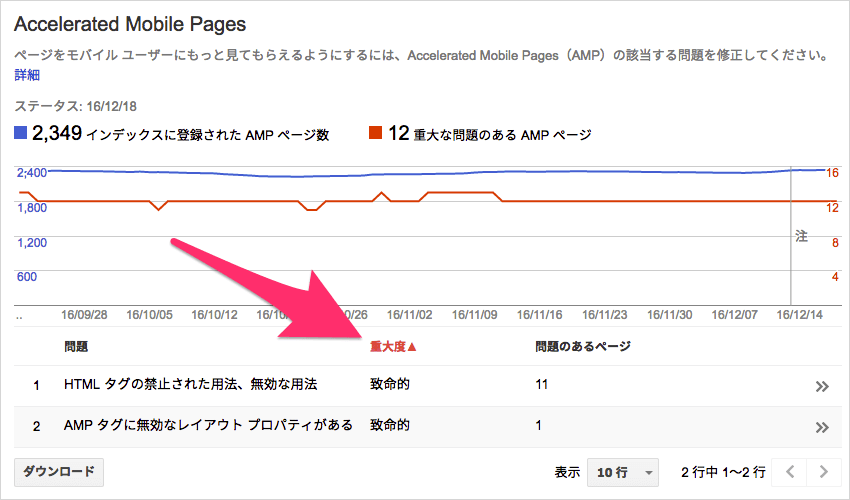Click the 2,349 indexed pages count
This screenshot has width=850, height=500.
(57, 133)
